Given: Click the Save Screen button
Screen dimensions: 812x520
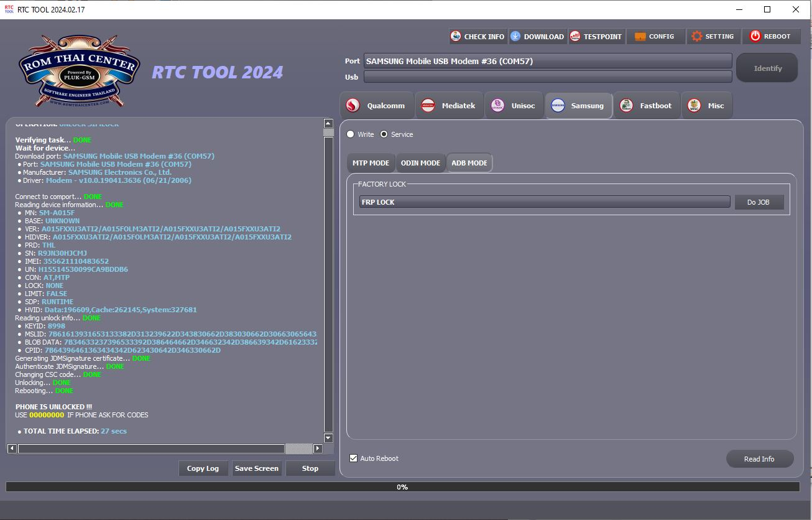Looking at the screenshot, I should pos(257,468).
